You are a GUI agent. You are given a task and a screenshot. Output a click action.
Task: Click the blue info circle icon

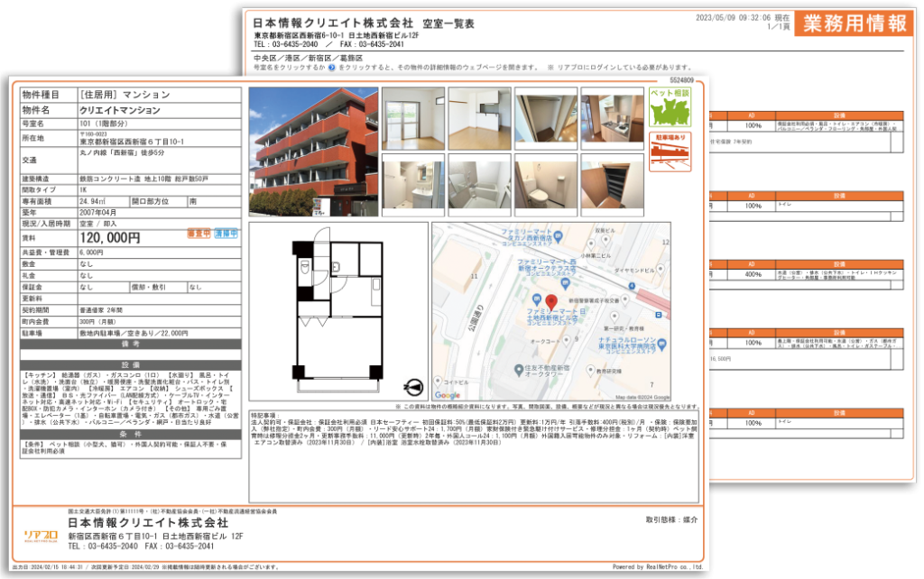pos(332,68)
